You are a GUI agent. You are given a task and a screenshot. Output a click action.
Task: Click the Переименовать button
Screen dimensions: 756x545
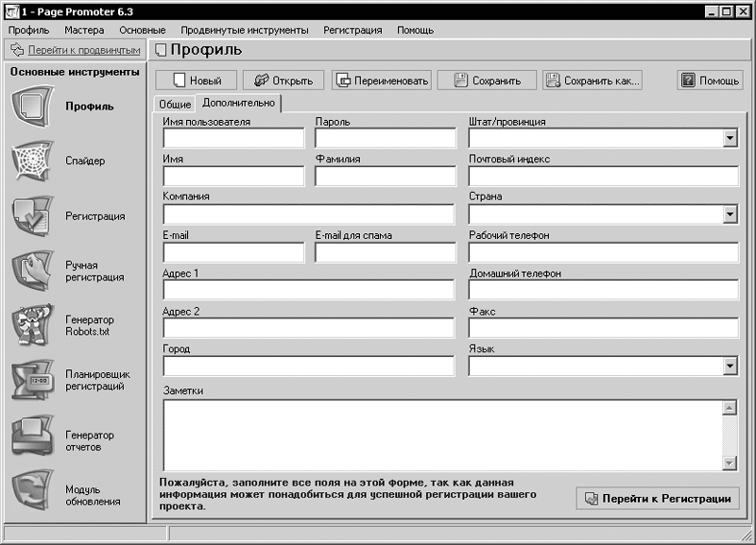click(382, 80)
